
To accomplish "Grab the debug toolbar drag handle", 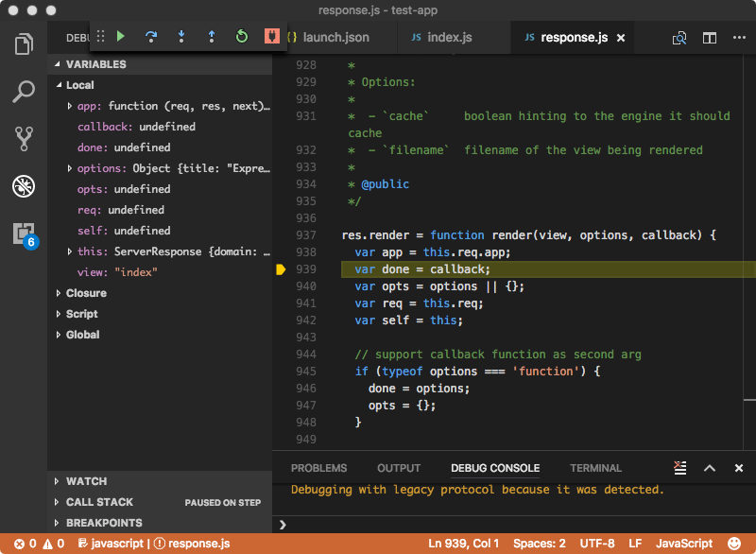I will pos(100,36).
